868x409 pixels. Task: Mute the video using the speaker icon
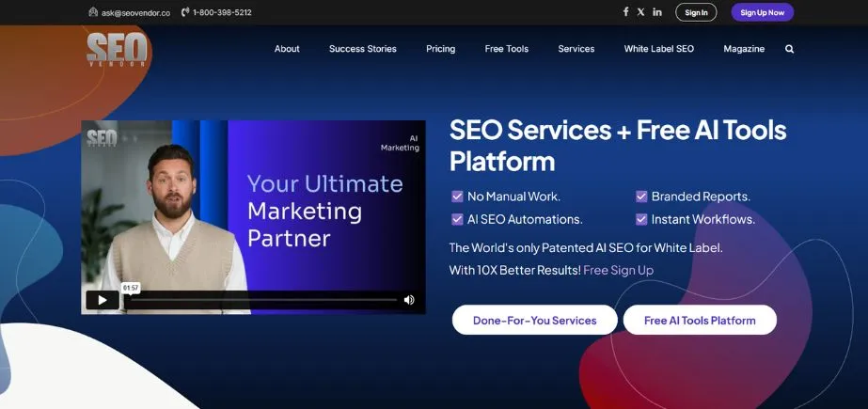pyautogui.click(x=409, y=300)
